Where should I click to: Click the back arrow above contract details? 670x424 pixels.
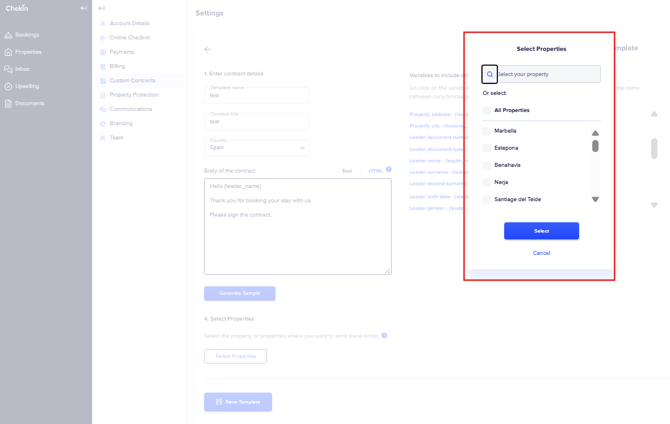pyautogui.click(x=208, y=49)
